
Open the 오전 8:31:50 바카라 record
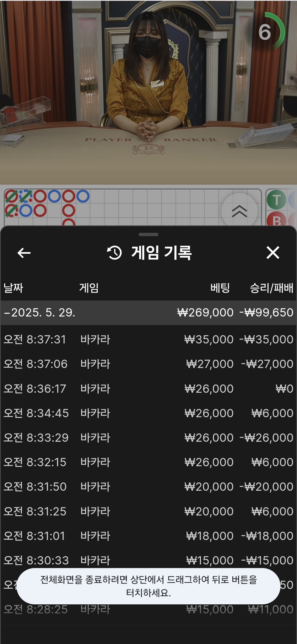coord(148,487)
